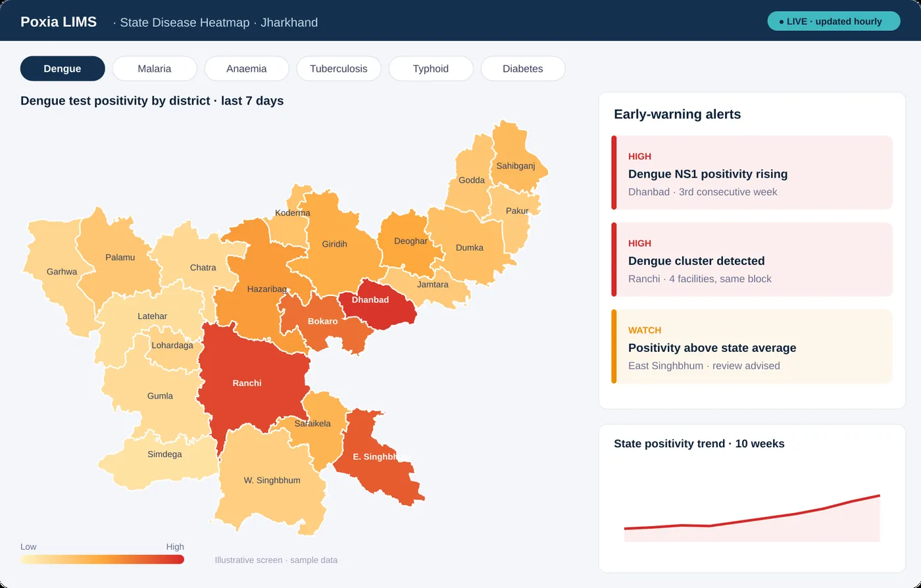
Task: Click the Low-to-High color legend bar
Action: pos(102,559)
